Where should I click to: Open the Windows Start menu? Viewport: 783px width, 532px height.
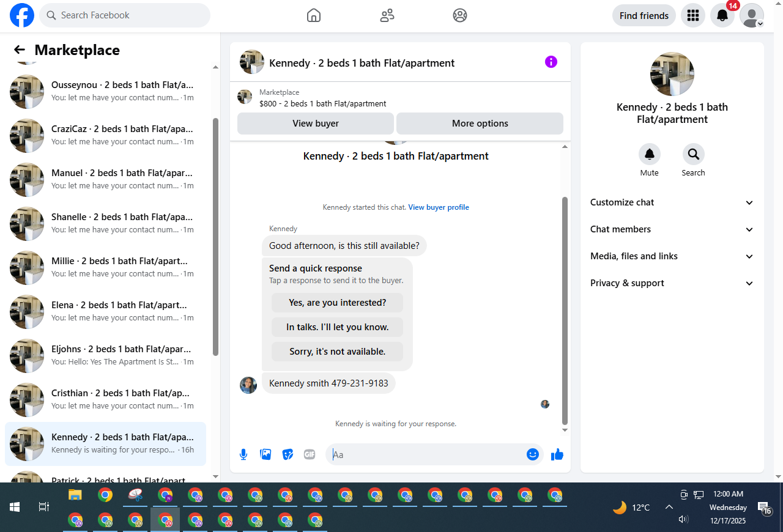click(15, 507)
